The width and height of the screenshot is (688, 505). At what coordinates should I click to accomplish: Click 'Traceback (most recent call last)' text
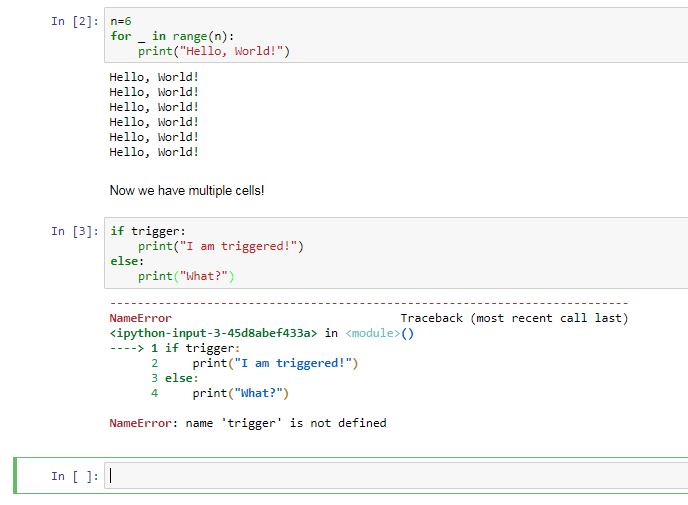tap(514, 318)
